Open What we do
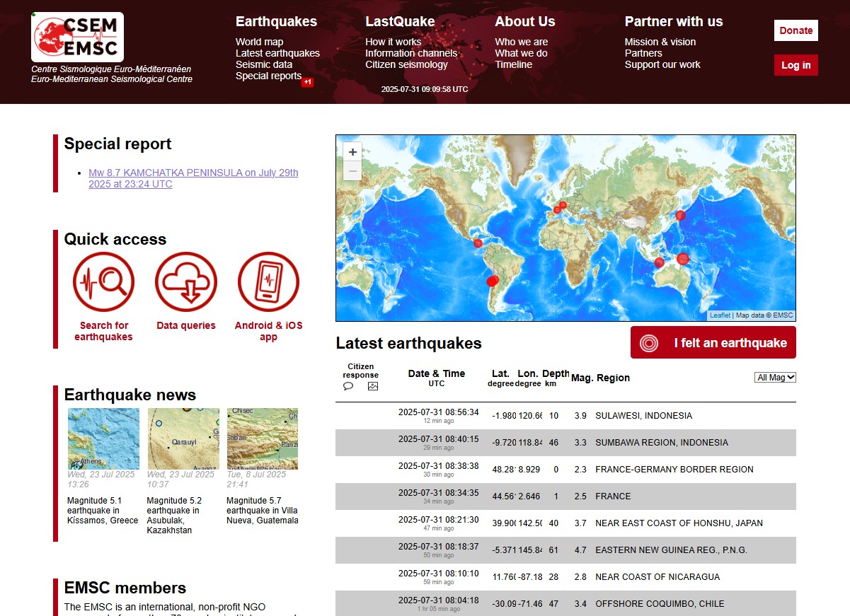The width and height of the screenshot is (850, 616). click(x=521, y=53)
